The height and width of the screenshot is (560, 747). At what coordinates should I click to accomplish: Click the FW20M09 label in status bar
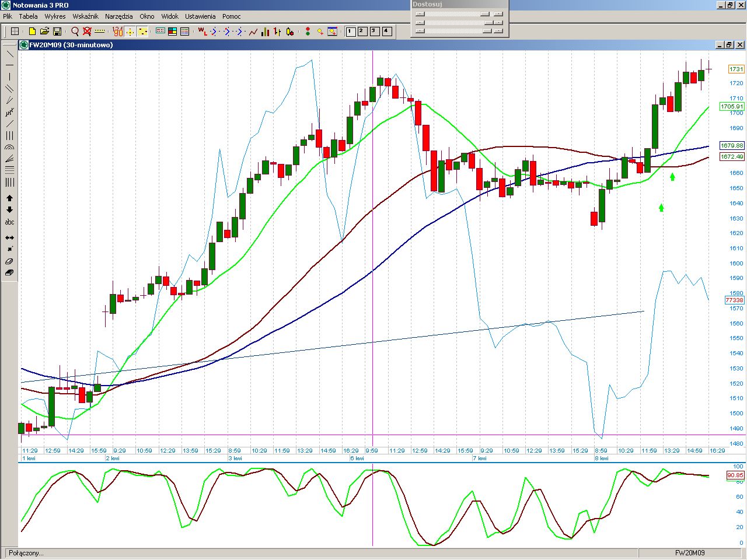coord(690,553)
